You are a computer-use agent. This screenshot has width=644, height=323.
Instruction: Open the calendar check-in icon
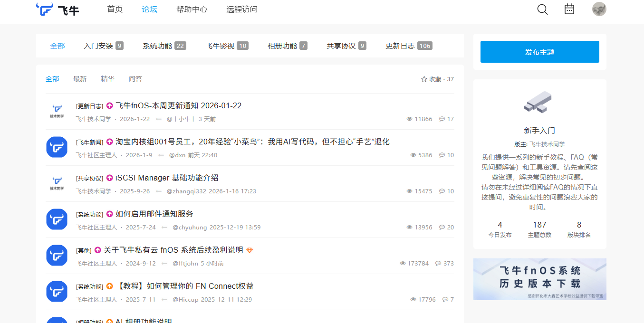point(569,9)
